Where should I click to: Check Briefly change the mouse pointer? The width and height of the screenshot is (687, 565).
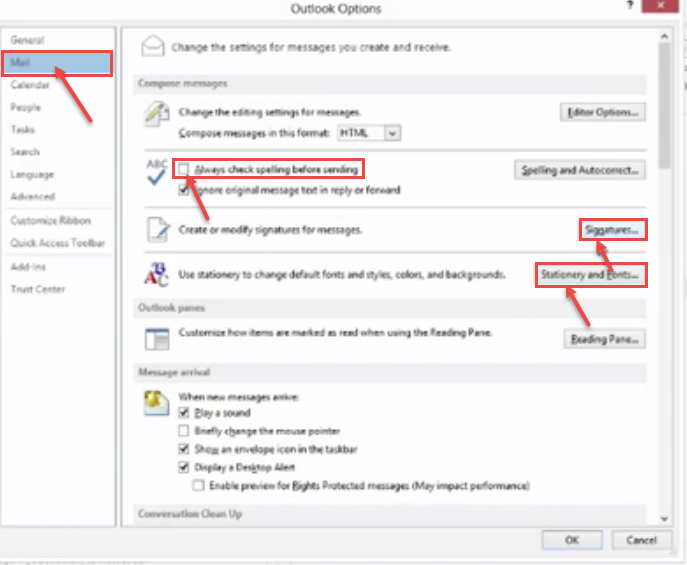[184, 431]
